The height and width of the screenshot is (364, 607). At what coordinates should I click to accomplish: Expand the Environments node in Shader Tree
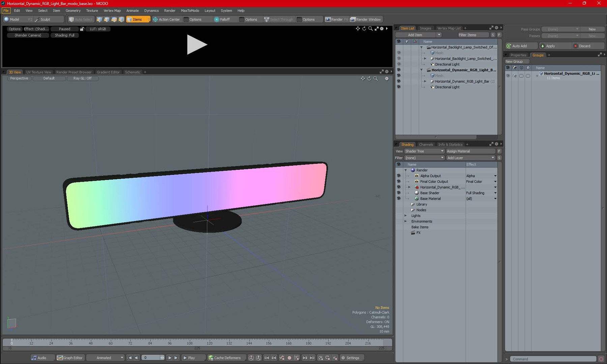[x=406, y=221]
